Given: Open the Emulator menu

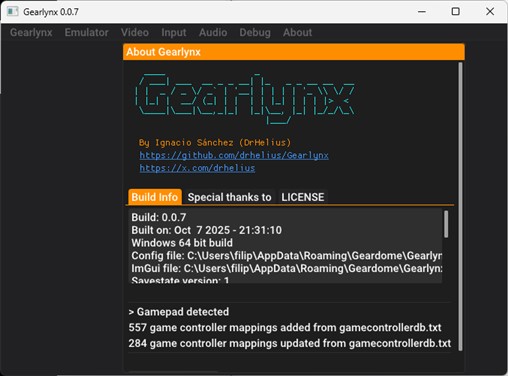Looking at the screenshot, I should (x=86, y=32).
